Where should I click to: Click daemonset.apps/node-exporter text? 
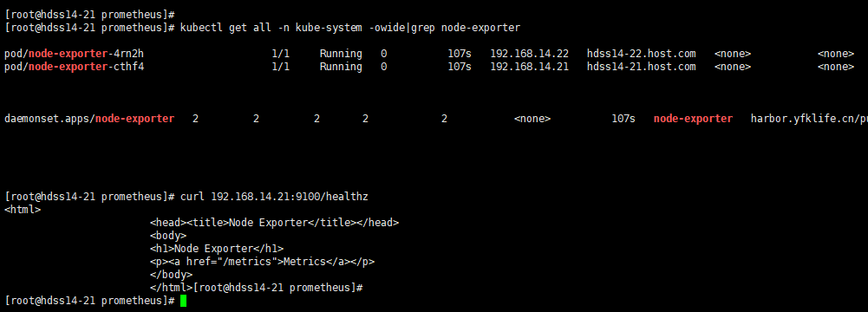click(x=89, y=119)
